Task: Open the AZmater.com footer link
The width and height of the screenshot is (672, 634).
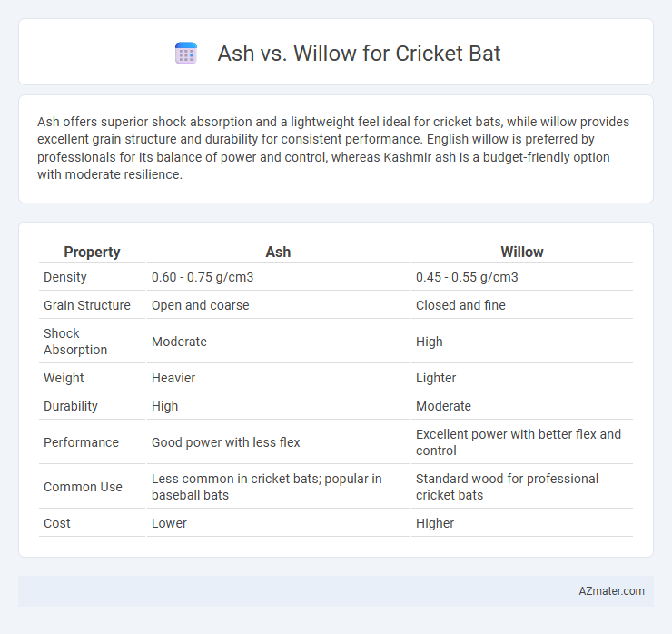Action: click(611, 591)
